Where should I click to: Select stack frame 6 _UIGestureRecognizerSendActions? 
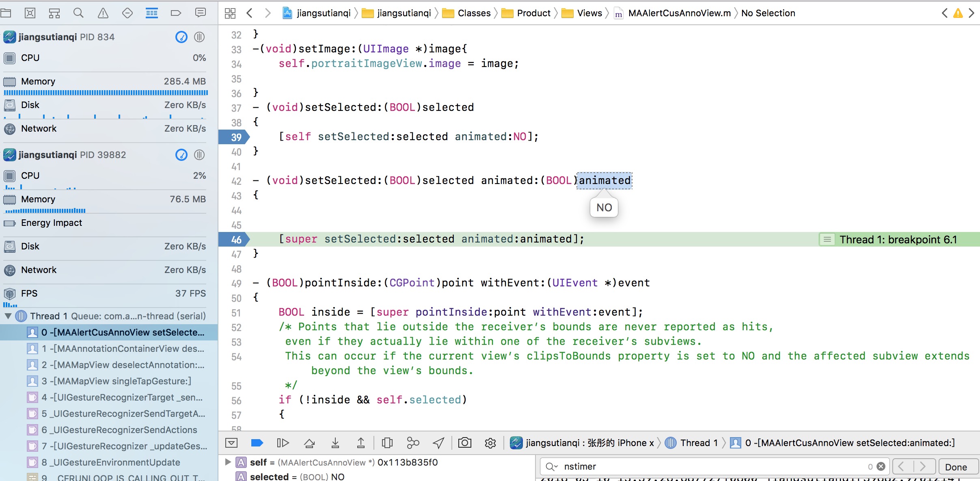(109, 430)
